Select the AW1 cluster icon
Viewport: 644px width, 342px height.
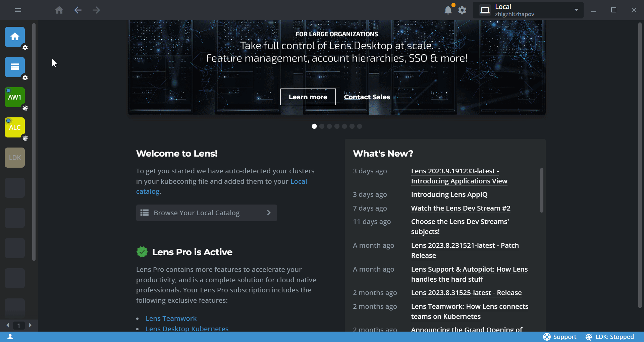pos(14,98)
